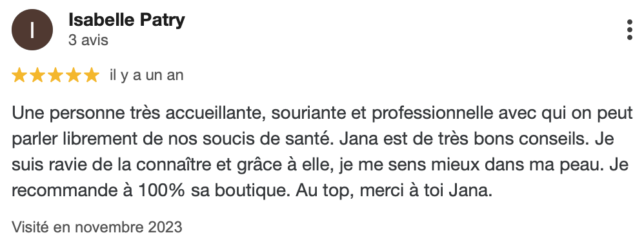Click the fourth yellow rating star
The height and width of the screenshot is (244, 644).
coord(73,76)
